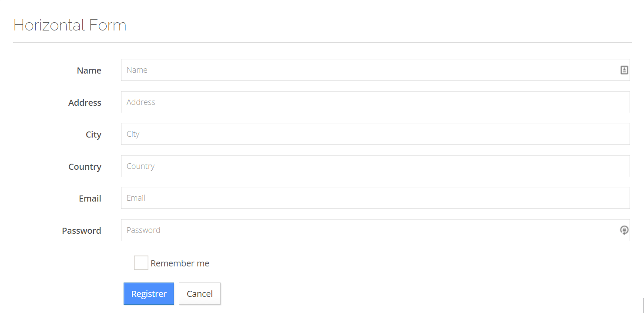The image size is (644, 313).
Task: Click the bold 'Email' field label
Action: tap(90, 199)
